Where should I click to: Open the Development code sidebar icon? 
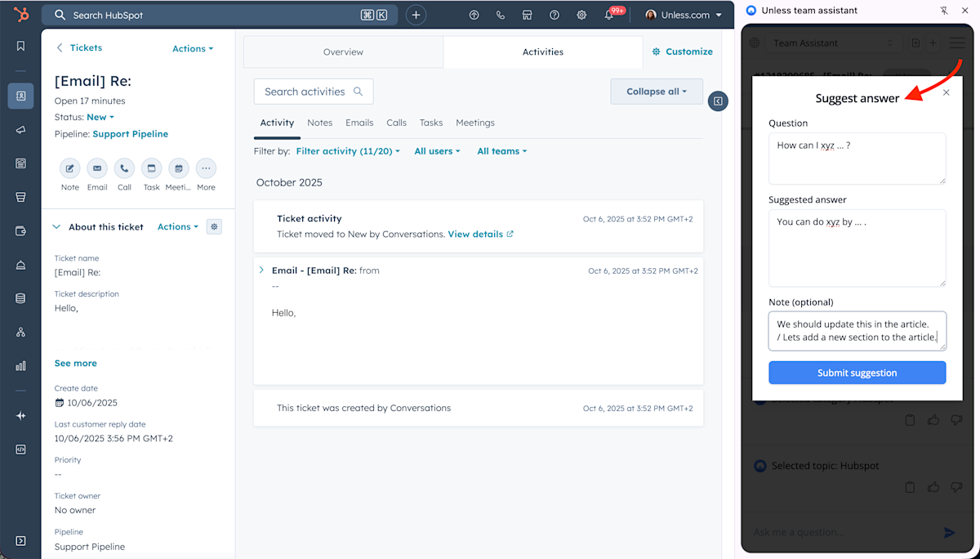click(20, 449)
